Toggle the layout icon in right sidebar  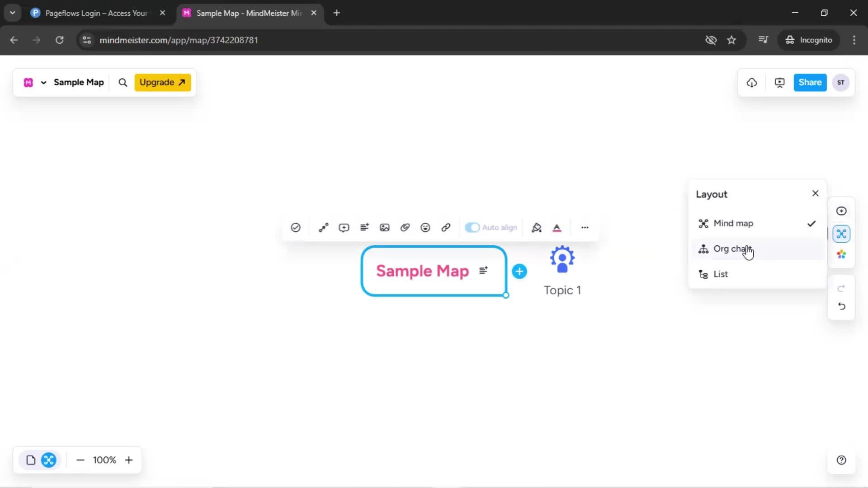coord(841,234)
